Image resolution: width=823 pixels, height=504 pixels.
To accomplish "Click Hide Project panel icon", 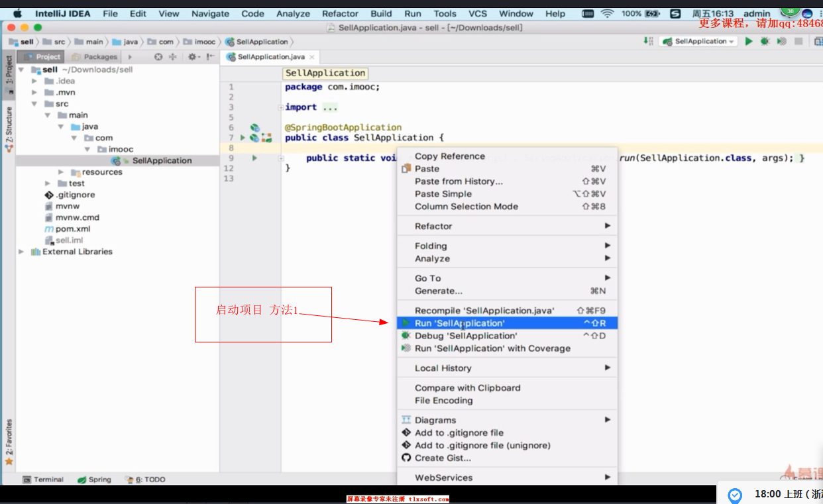I will coord(209,57).
